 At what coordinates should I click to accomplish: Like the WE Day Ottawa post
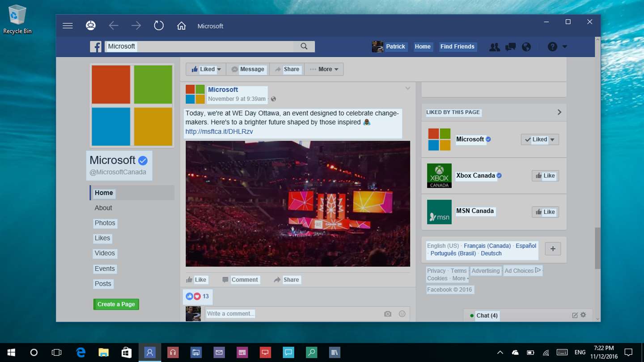click(196, 280)
